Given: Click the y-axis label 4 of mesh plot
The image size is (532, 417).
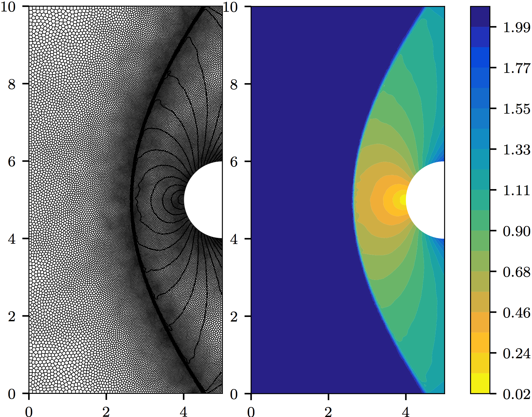Looking at the screenshot, I should click(12, 239).
